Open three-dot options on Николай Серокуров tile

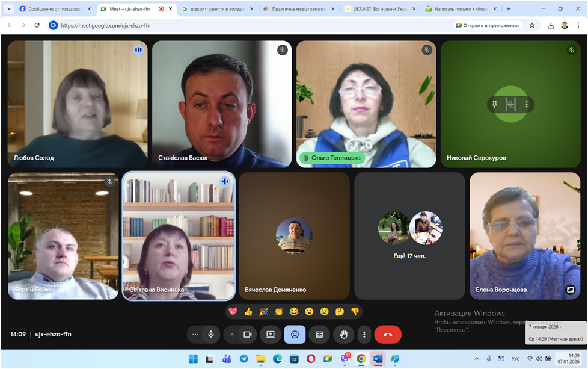point(527,104)
